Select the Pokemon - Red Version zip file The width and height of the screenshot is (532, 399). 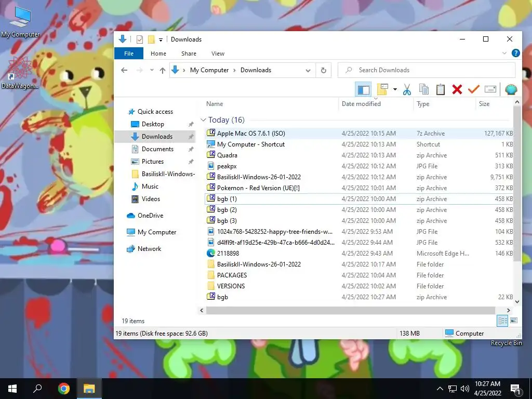pyautogui.click(x=359, y=188)
